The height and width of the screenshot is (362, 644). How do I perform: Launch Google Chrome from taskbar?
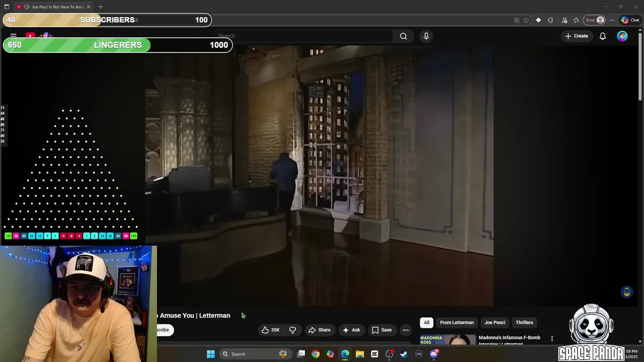pos(315,354)
